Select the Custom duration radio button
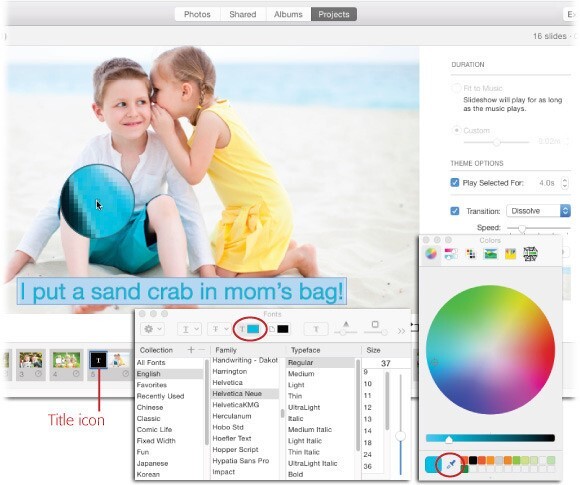This screenshot has width=580, height=485. point(457,130)
